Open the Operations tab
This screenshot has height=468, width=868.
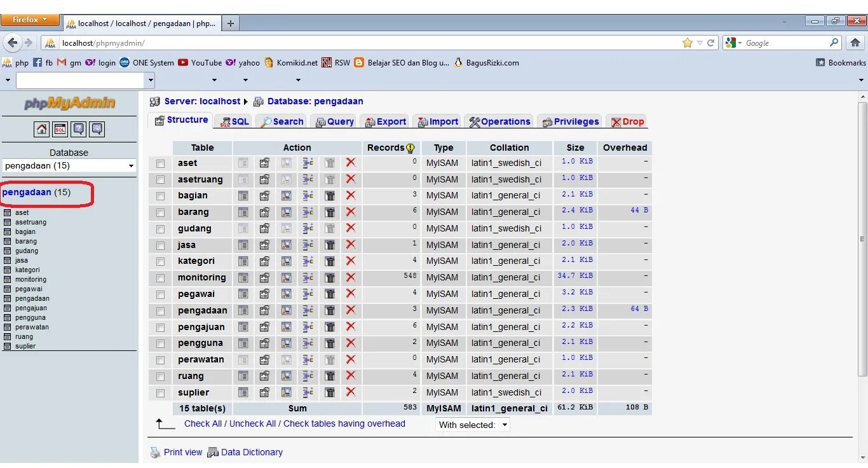pos(499,121)
